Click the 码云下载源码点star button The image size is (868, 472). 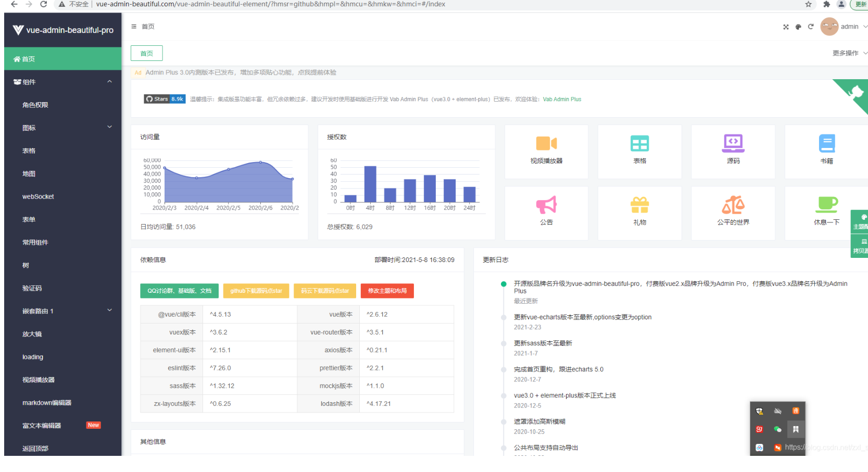(x=325, y=291)
